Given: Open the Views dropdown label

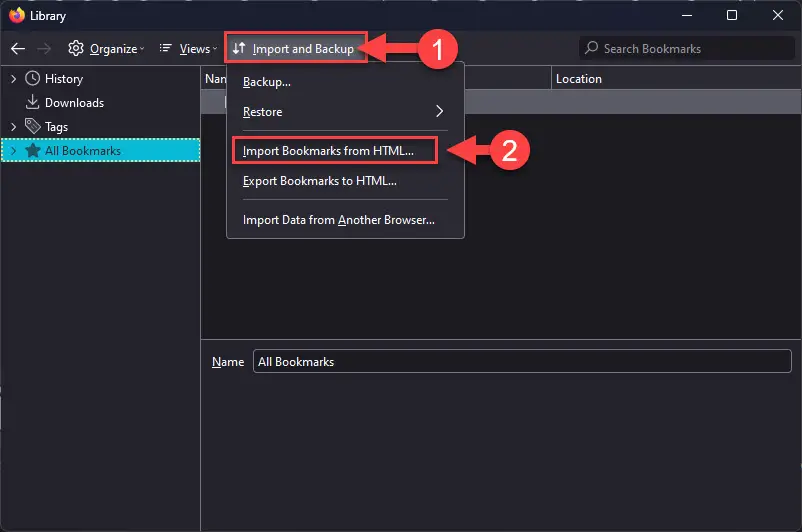Looking at the screenshot, I should coord(195,49).
